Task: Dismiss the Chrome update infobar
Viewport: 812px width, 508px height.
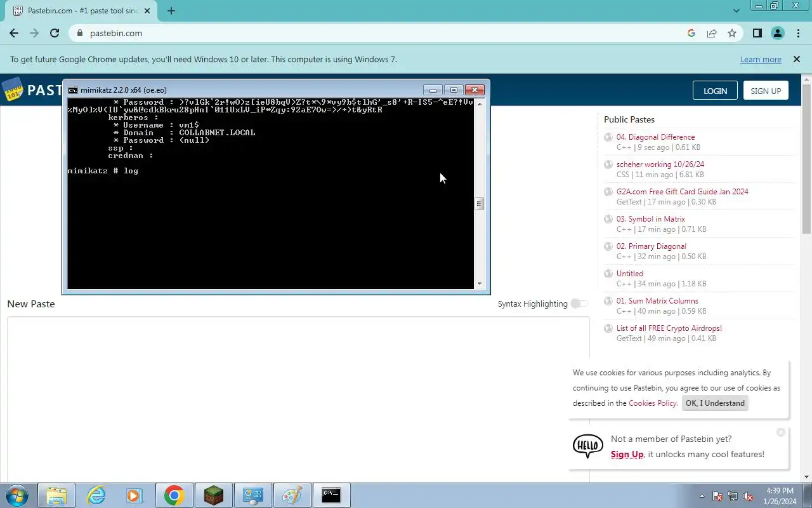Action: [x=797, y=59]
